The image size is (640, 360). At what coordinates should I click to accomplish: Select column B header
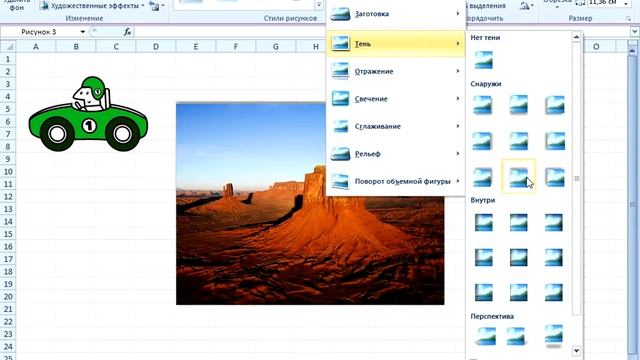pyautogui.click(x=76, y=47)
